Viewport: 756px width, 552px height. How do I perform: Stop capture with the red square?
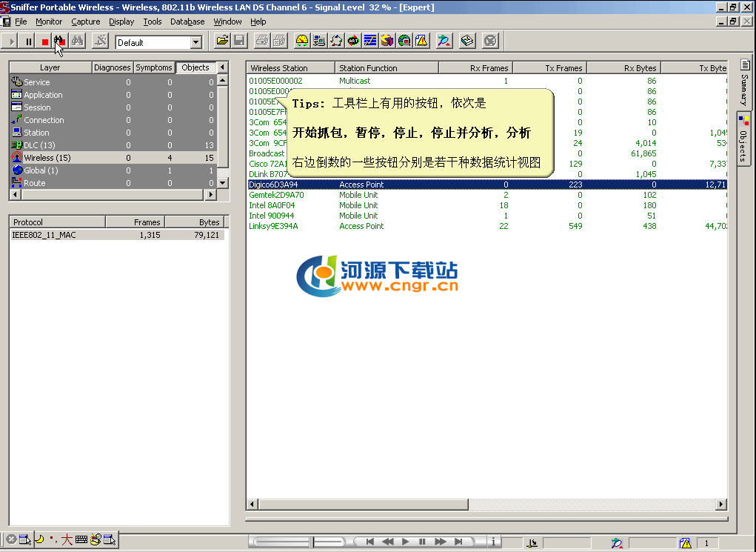tap(44, 41)
